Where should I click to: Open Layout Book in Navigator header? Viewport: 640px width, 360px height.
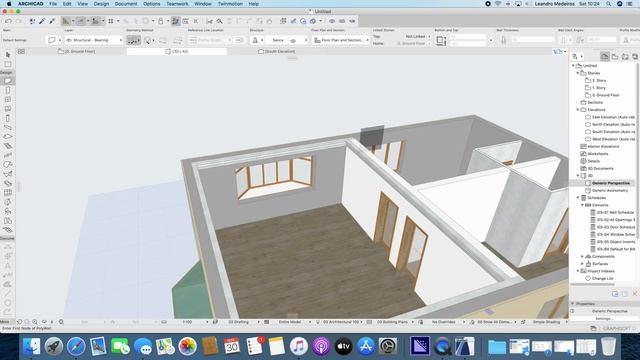tap(625, 57)
